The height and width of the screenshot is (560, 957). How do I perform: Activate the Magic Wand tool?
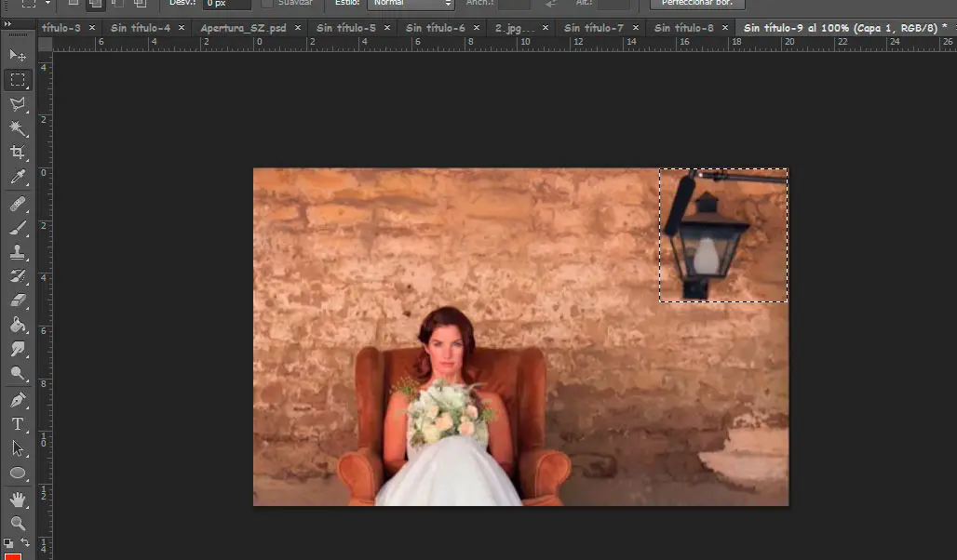click(x=18, y=128)
